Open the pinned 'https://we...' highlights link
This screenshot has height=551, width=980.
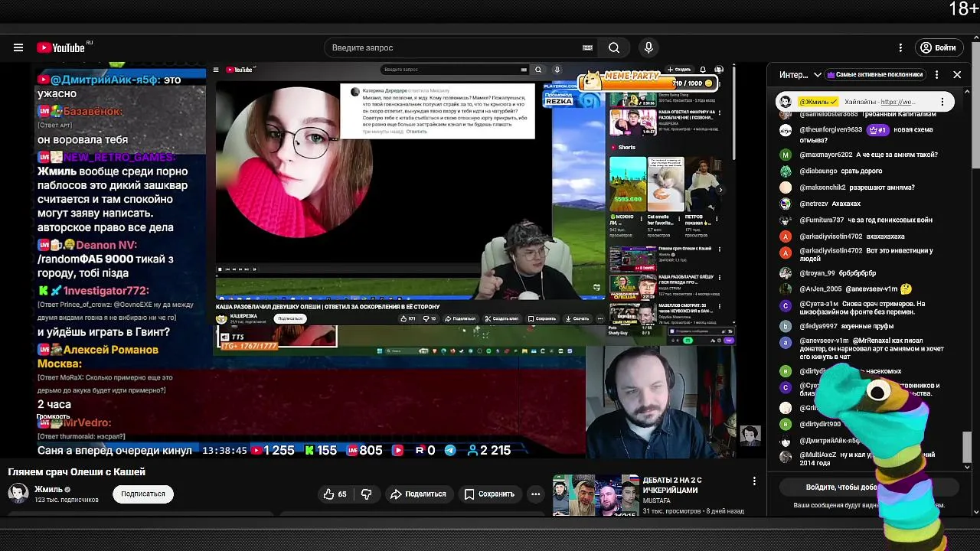897,102
